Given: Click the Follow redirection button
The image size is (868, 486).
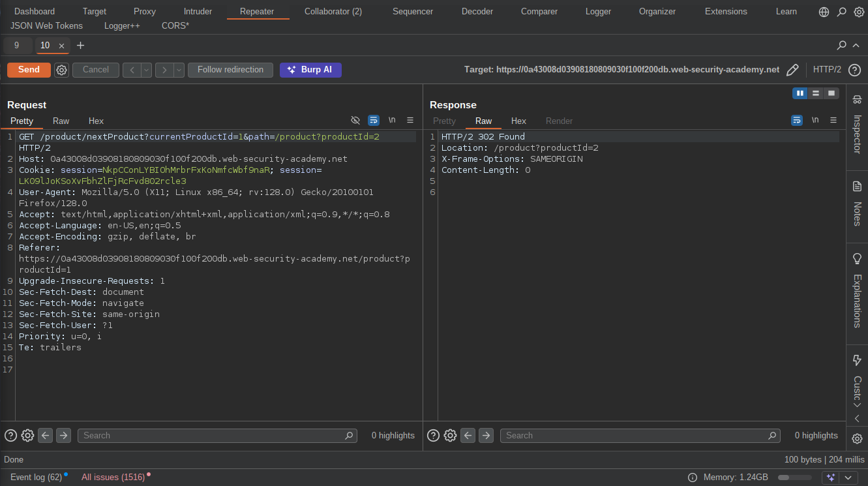Looking at the screenshot, I should pos(230,70).
